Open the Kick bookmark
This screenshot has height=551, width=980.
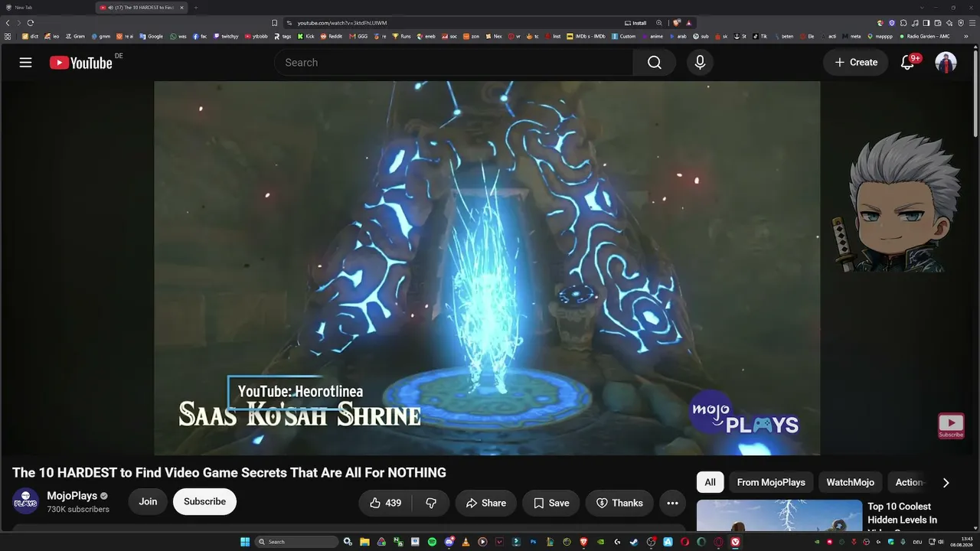pyautogui.click(x=306, y=36)
